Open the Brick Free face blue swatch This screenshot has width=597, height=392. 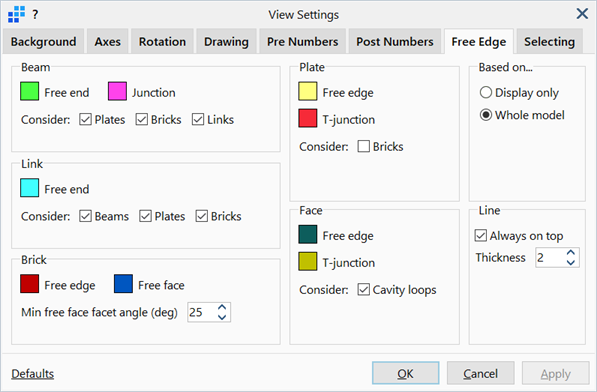123,284
